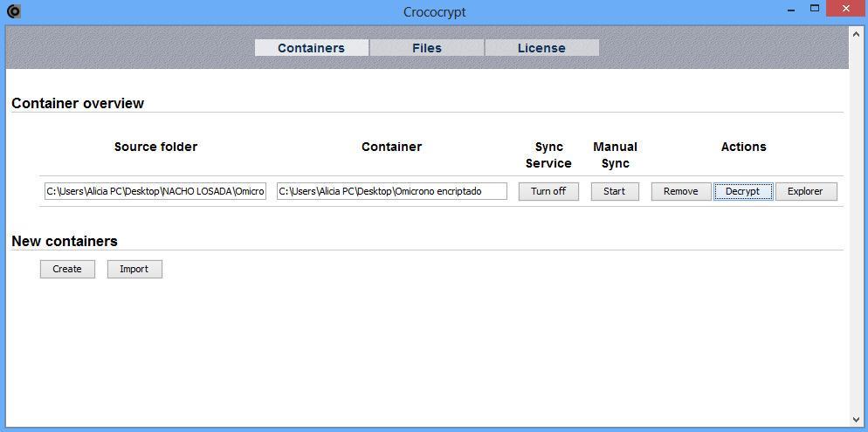Screen dimensions: 868x432
Task: Open the Files tab
Action: point(427,48)
